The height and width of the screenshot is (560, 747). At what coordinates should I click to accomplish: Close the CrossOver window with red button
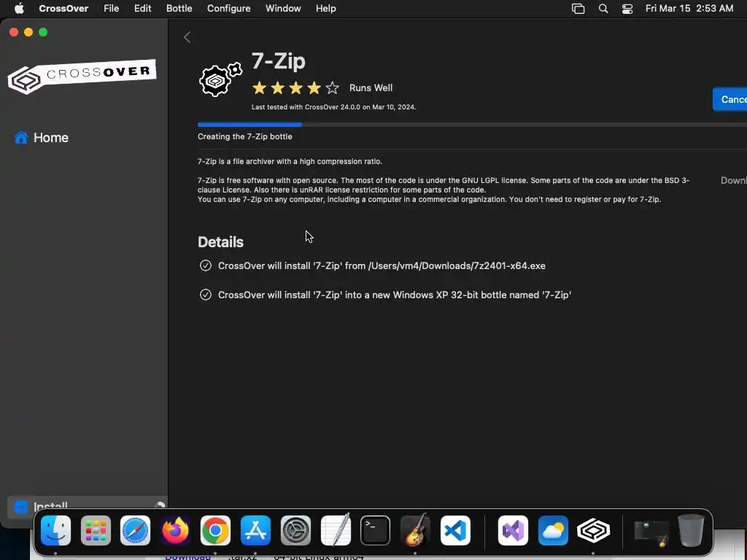coord(14,32)
